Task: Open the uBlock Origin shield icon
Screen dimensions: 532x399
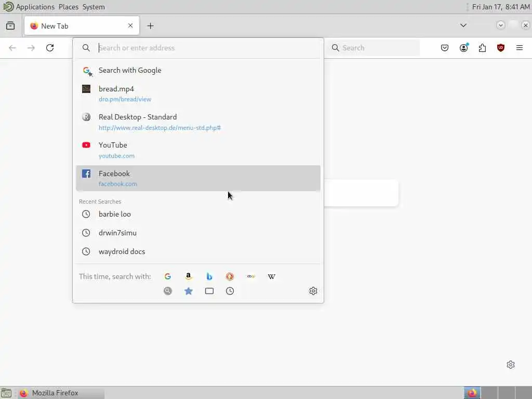Action: [500, 48]
